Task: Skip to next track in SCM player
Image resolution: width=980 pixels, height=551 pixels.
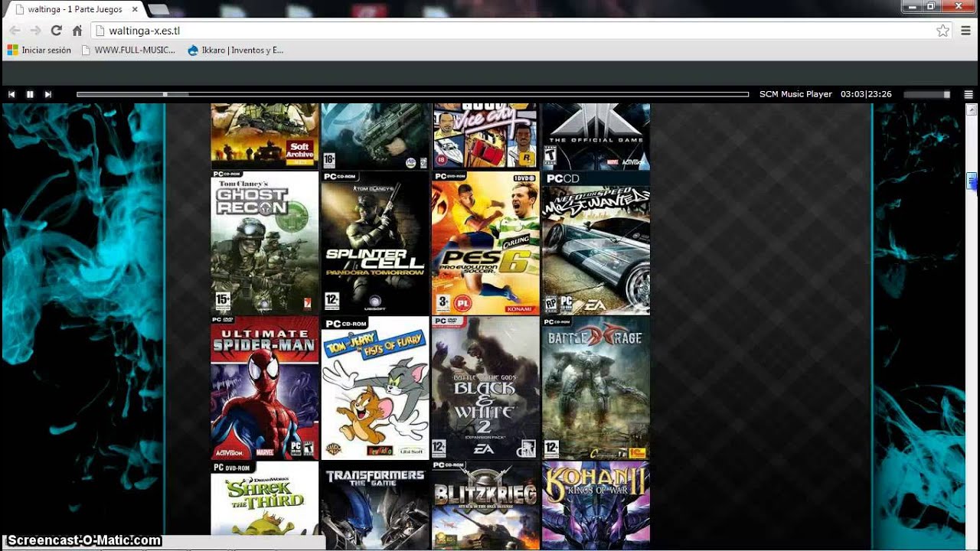Action: [x=48, y=94]
